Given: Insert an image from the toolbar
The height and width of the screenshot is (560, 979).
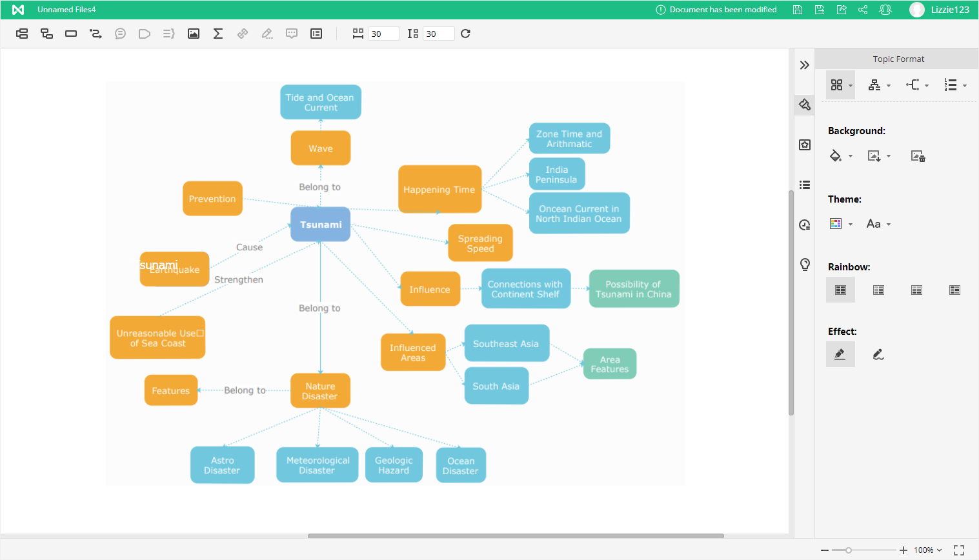Looking at the screenshot, I should click(x=194, y=34).
